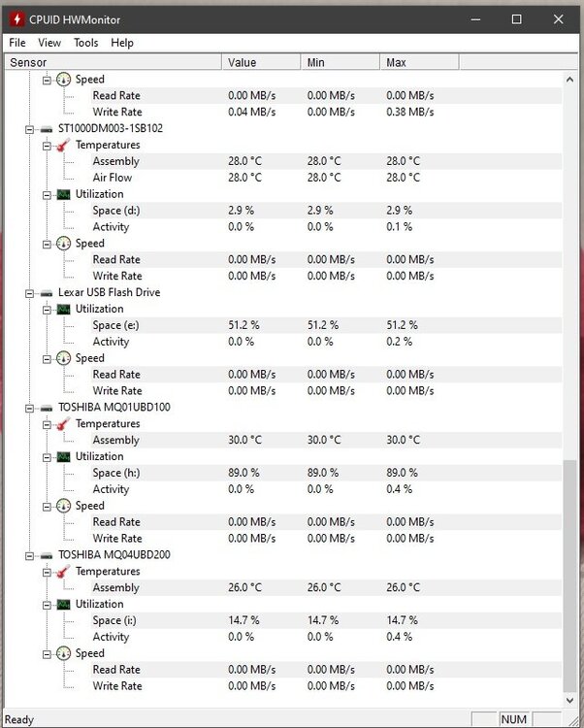584x728 pixels.
Task: Click the thermometer icon under ST1000DM003-1SB102
Action: (x=63, y=145)
